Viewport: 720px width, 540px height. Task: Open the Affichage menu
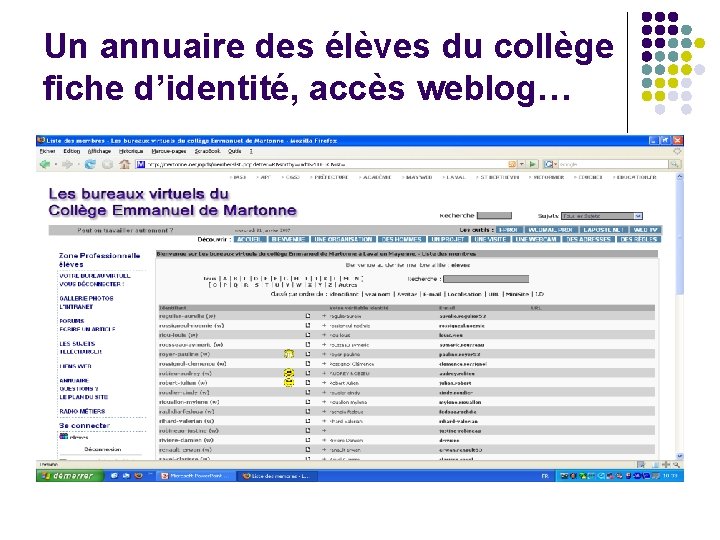coord(99,151)
